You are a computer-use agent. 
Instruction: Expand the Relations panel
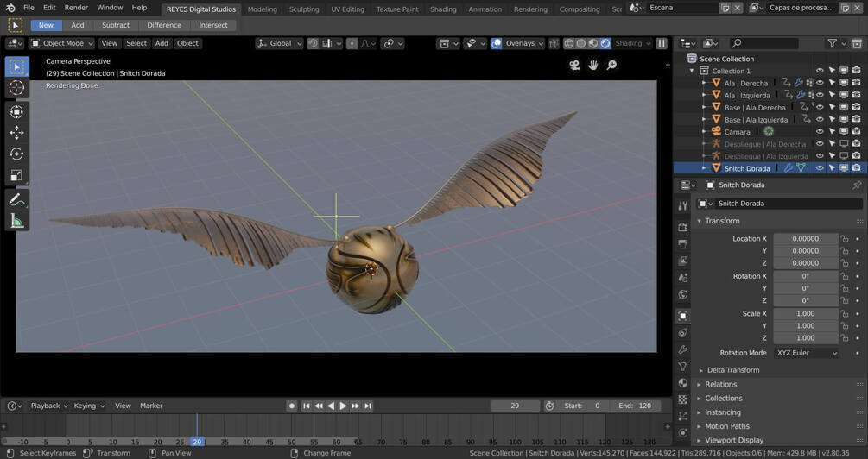click(x=721, y=384)
